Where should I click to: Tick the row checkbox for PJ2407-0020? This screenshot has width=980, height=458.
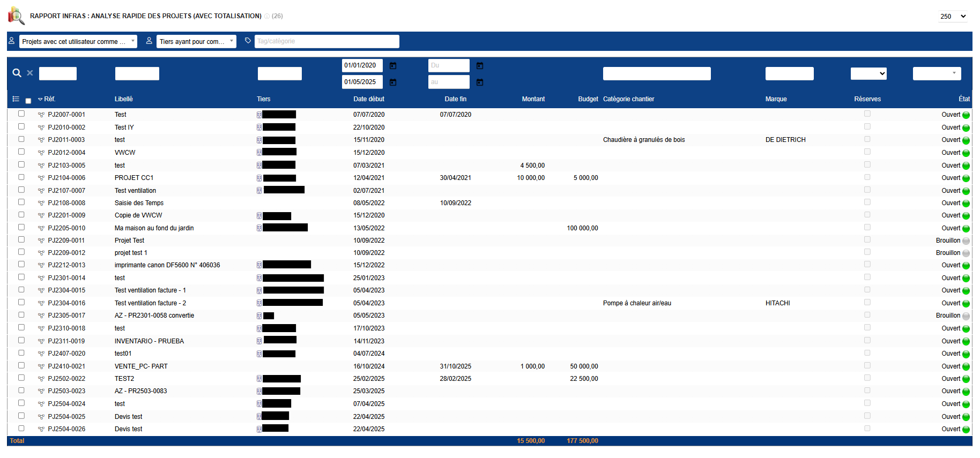(21, 352)
